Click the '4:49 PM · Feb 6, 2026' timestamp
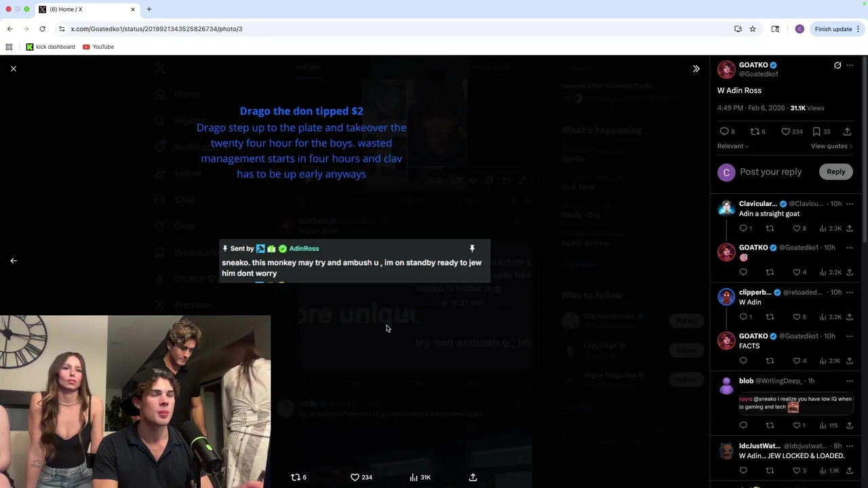Viewport: 868px width, 488px height. [751, 108]
